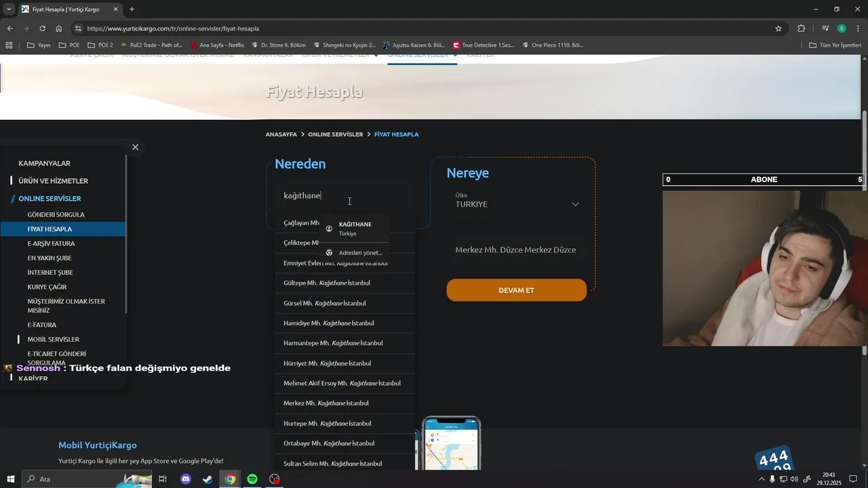868x488 pixels.
Task: Select Merkez Mh. Kağıthane İstanbul
Action: [344, 403]
